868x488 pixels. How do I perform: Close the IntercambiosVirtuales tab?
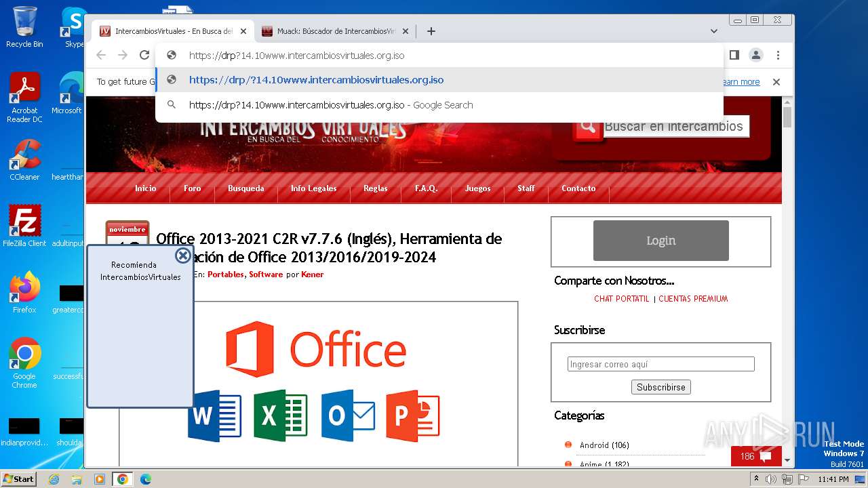(243, 31)
